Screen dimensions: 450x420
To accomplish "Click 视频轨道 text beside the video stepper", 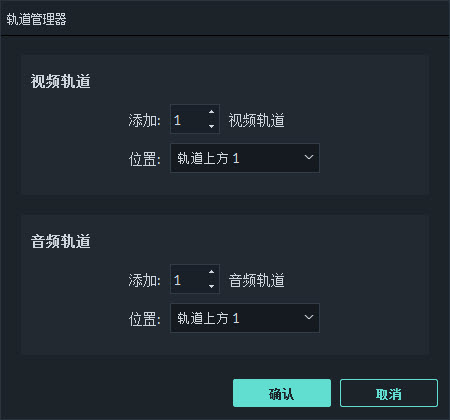I will (x=256, y=120).
